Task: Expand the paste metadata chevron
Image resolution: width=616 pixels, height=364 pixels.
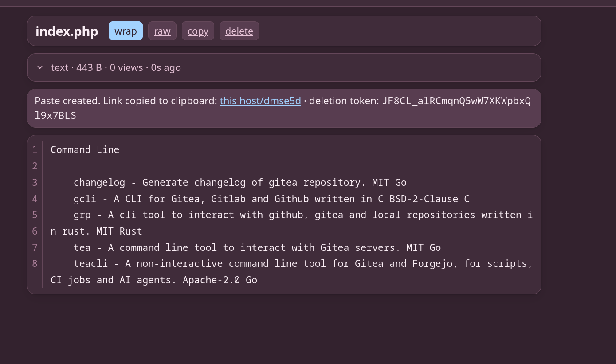Action: 40,67
